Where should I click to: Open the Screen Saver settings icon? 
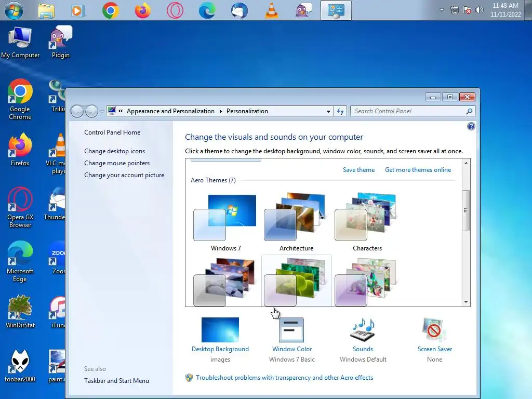[434, 330]
